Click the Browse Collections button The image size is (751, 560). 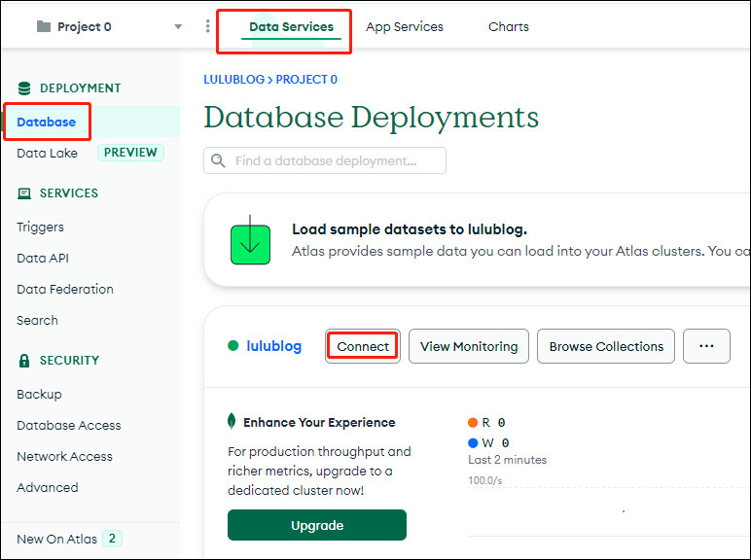click(x=606, y=346)
